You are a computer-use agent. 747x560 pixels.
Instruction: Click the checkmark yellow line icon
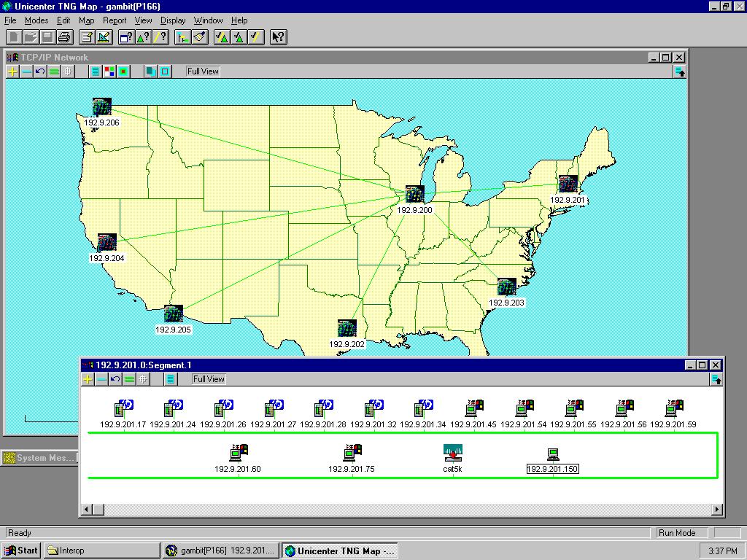(x=256, y=37)
